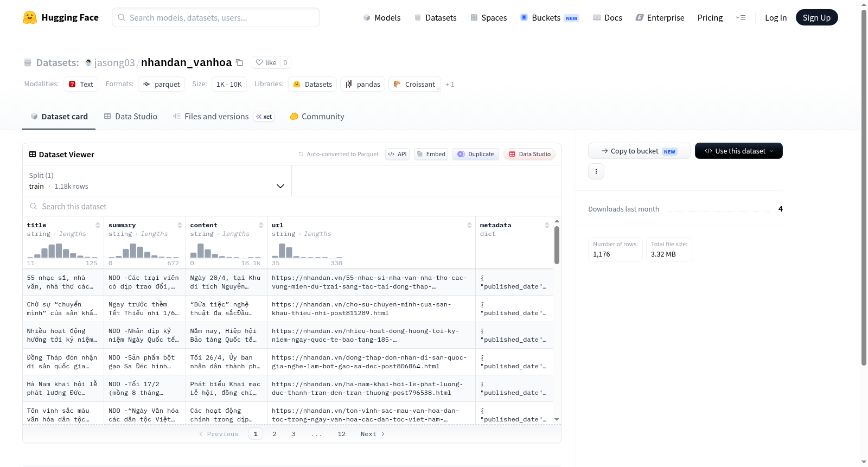Open the navigation overflow menu icon
The image size is (868, 467).
coord(741,18)
